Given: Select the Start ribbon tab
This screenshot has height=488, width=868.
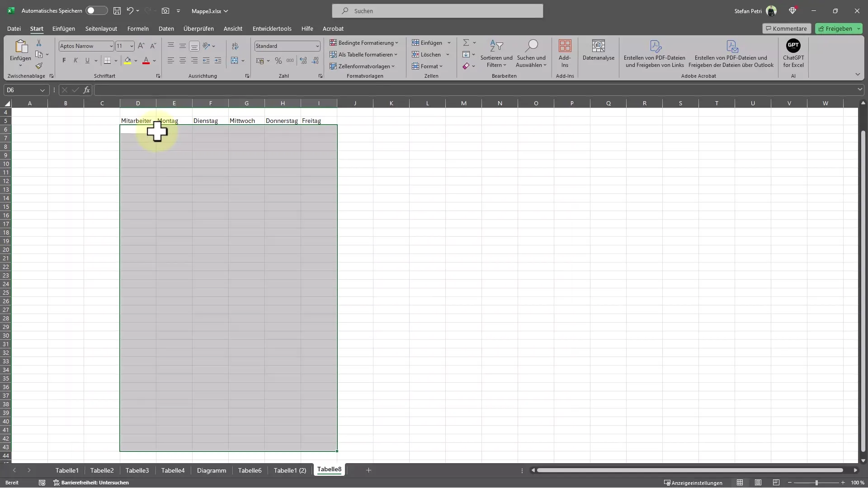Looking at the screenshot, I should [x=36, y=28].
